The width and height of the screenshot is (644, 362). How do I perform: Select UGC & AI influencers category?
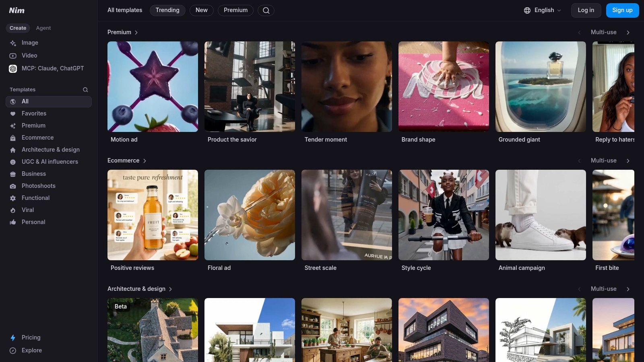(49, 162)
